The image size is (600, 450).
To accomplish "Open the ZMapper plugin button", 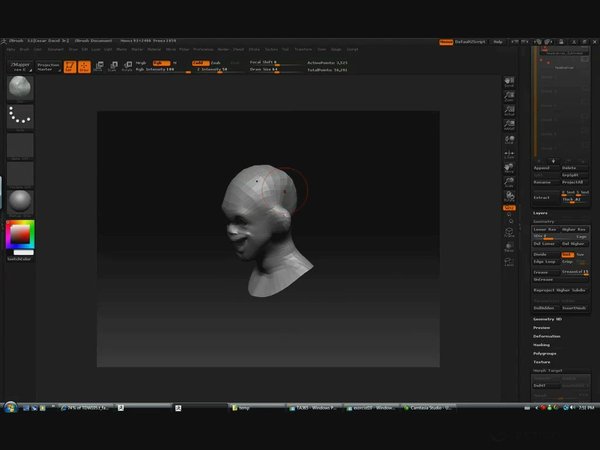I will click(x=21, y=67).
